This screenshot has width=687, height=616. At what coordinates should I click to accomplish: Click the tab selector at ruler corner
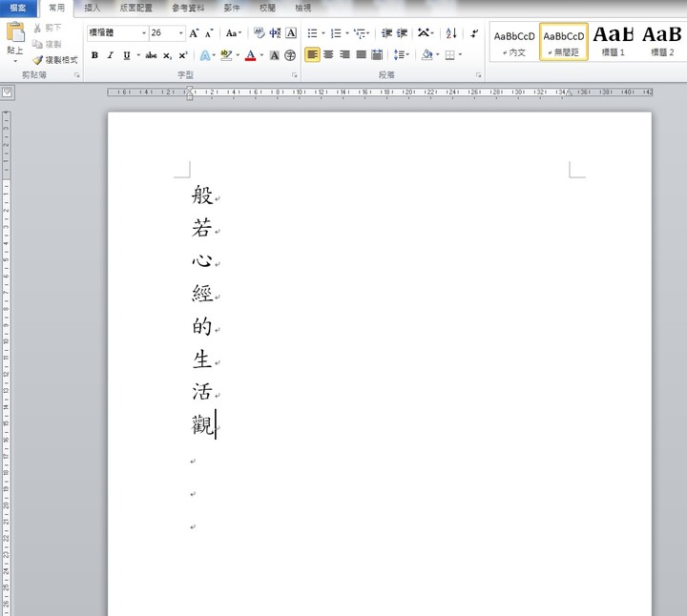(8, 92)
